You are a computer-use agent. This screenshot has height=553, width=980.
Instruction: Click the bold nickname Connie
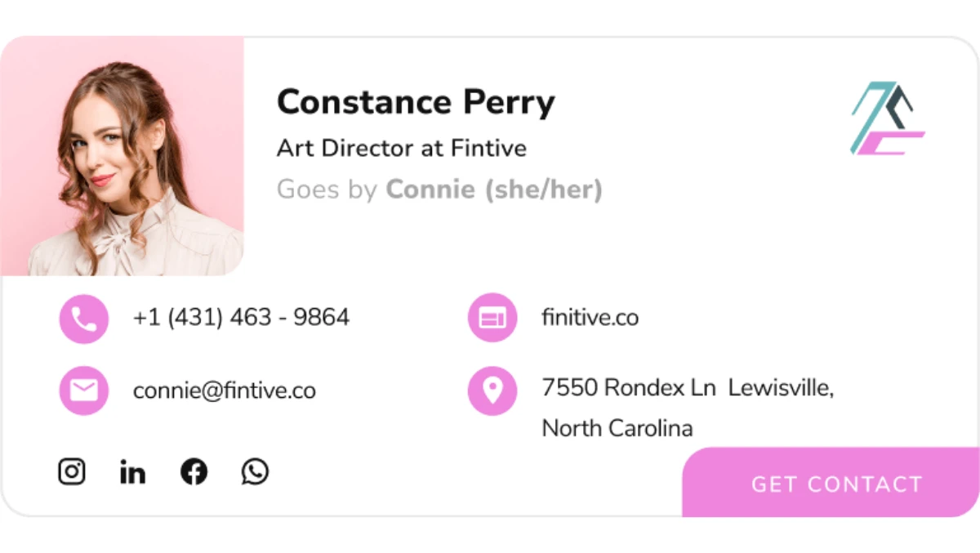tap(430, 190)
